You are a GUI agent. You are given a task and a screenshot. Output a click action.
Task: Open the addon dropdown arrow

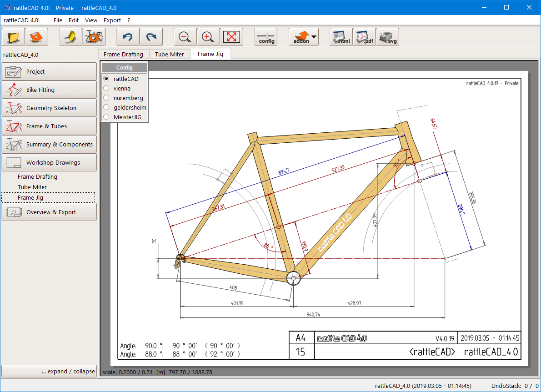pos(314,37)
